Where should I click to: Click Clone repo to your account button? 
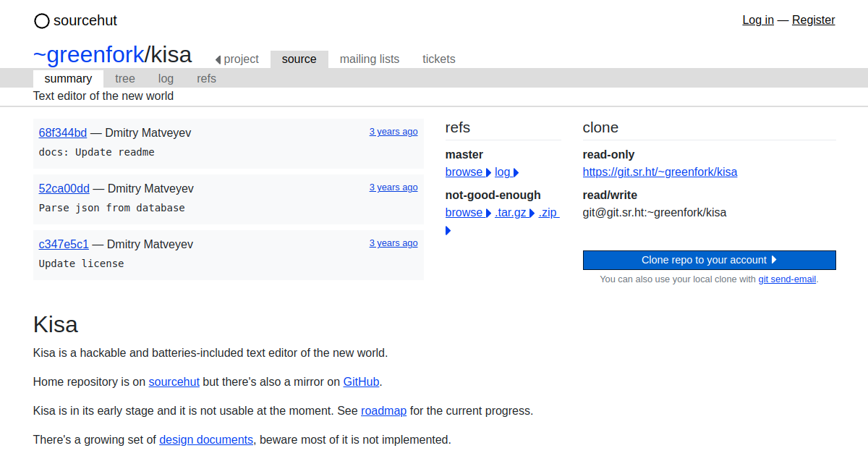point(710,260)
